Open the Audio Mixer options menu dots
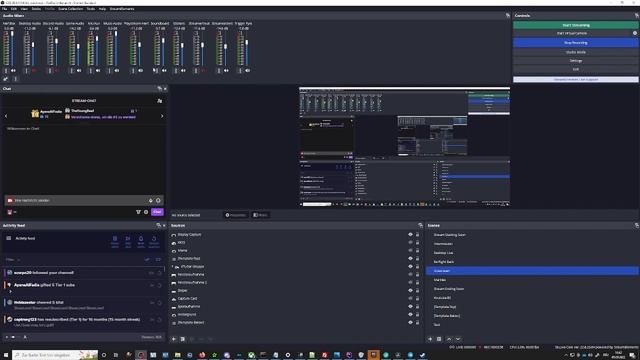Screen dimensions: 640x360 (16, 79)
